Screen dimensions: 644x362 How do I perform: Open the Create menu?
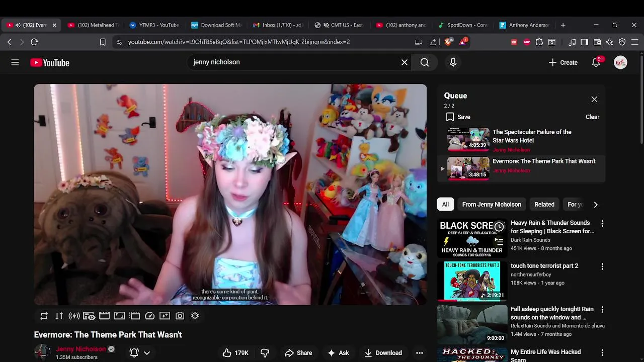563,62
